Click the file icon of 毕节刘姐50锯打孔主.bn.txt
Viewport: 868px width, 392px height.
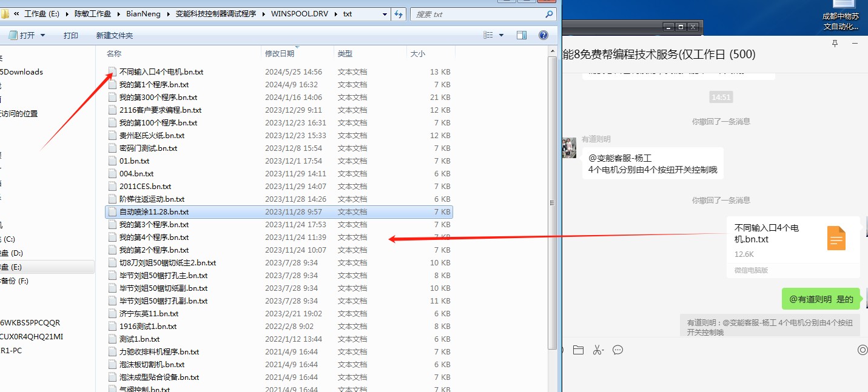click(x=112, y=275)
